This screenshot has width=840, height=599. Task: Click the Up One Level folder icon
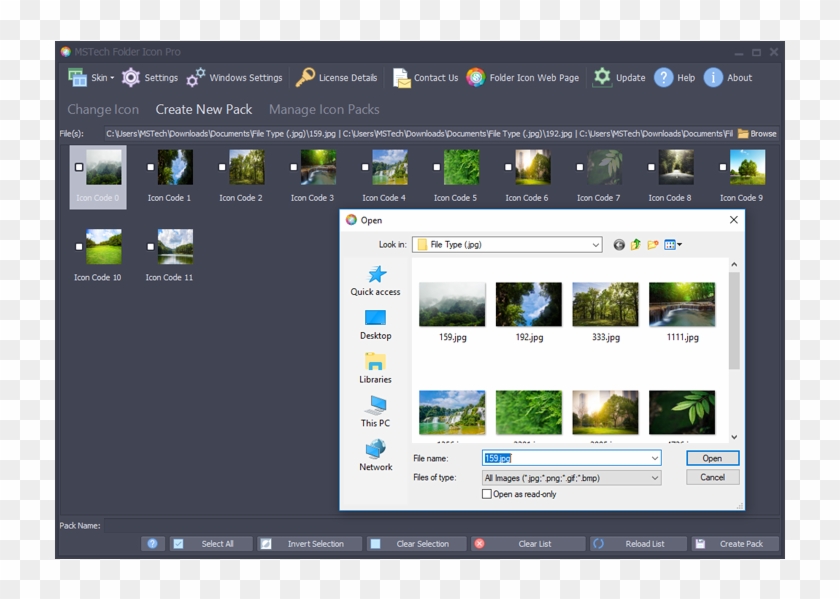[x=634, y=243]
